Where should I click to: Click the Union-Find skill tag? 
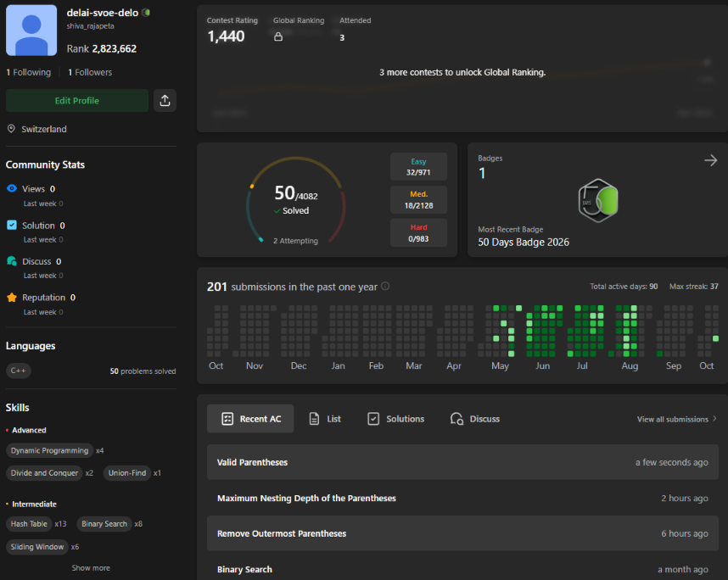(x=127, y=473)
